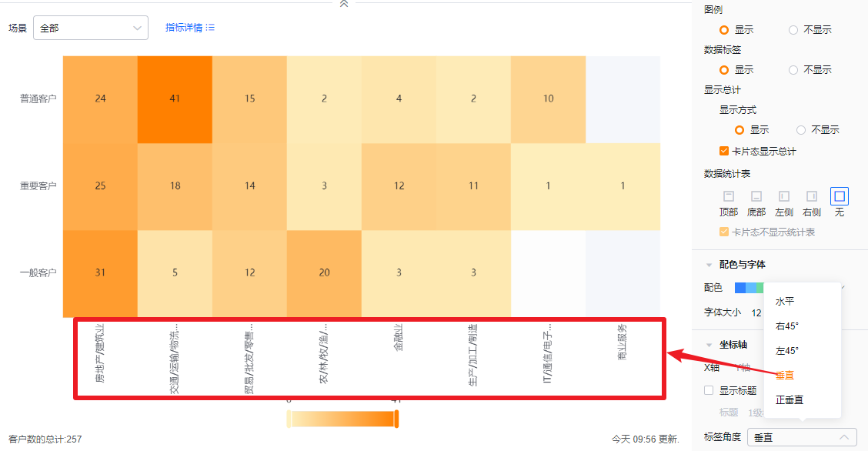The image size is (868, 451).
Task: Uncheck the 卡片态显示总计 checkbox
Action: click(x=724, y=152)
